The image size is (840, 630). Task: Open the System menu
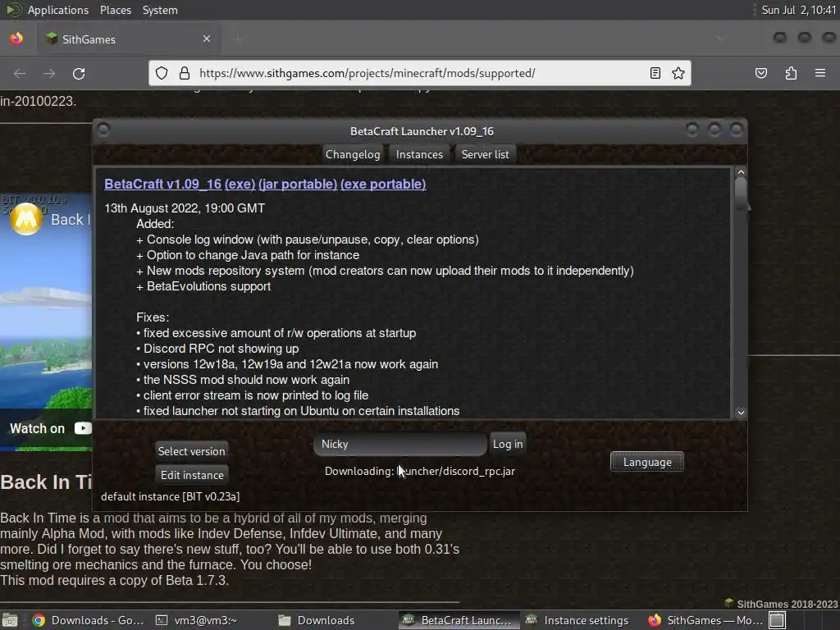(160, 10)
